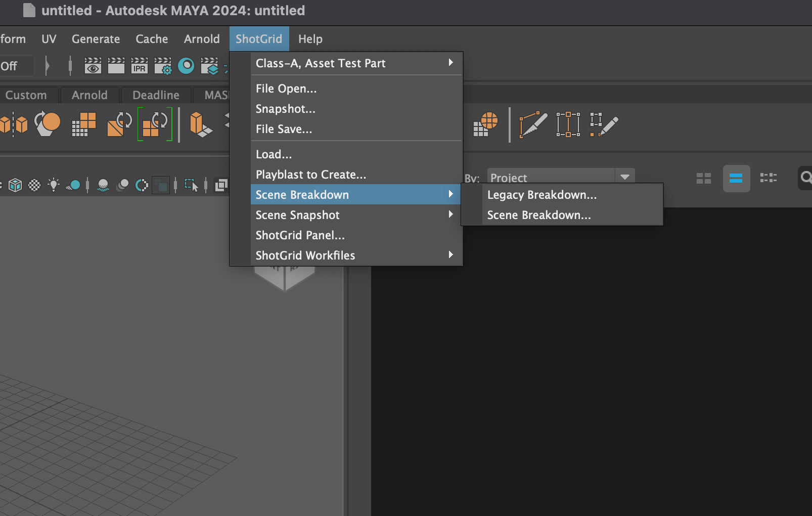Switch to the Arnold shelf tab
This screenshot has width=812, height=516.
coord(89,95)
